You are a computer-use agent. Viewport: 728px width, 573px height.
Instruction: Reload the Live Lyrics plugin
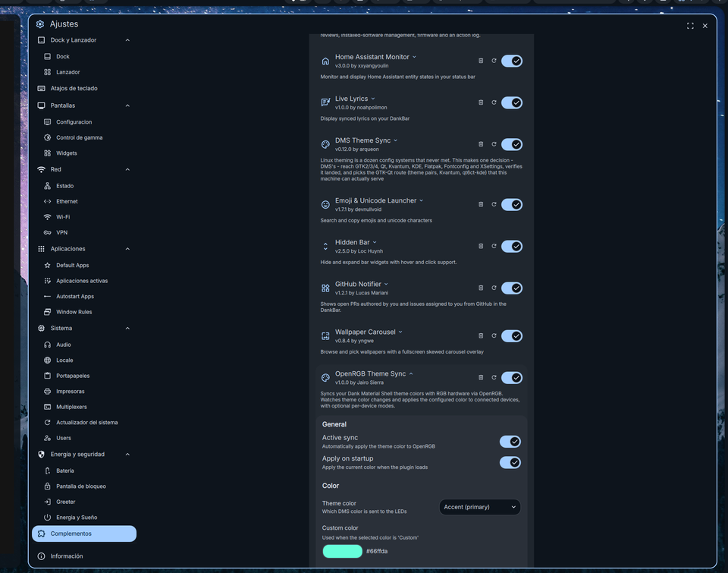(494, 102)
